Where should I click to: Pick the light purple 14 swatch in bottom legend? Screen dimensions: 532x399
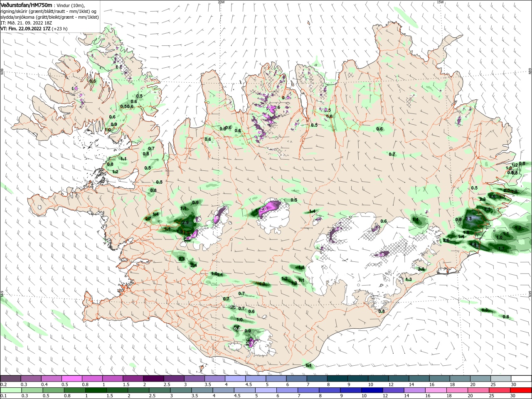point(414,390)
